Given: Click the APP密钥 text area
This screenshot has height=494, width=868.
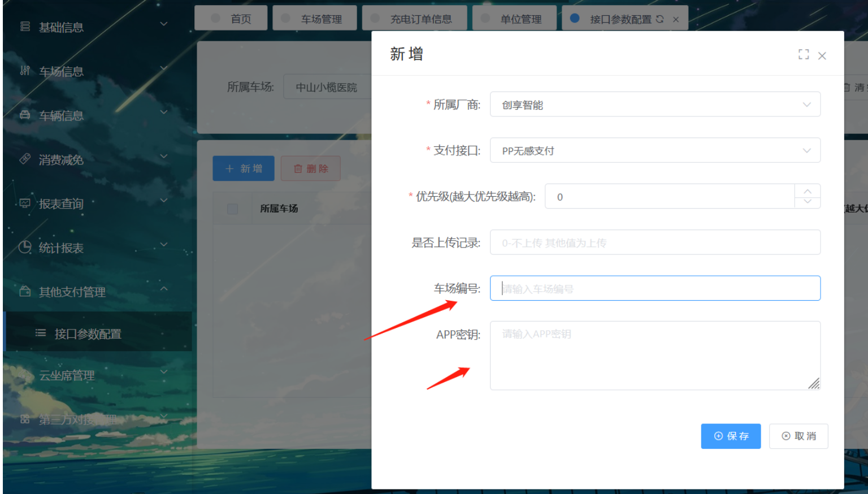Looking at the screenshot, I should pos(655,356).
